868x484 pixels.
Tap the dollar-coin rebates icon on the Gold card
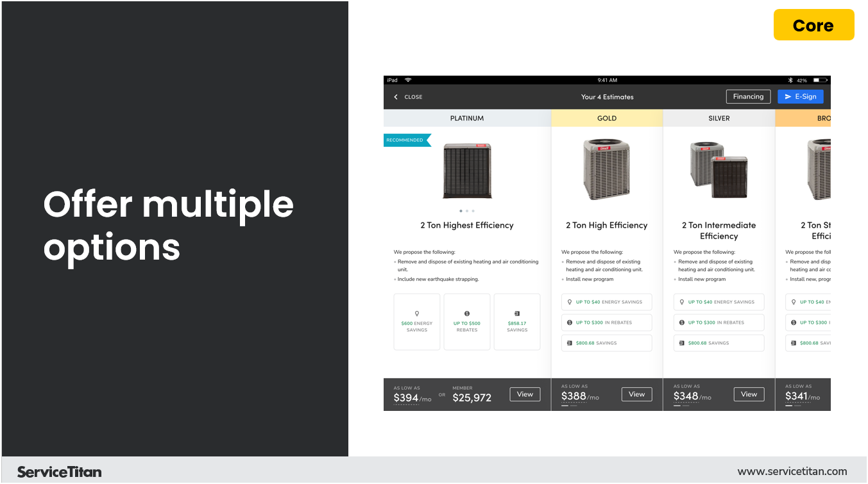pyautogui.click(x=569, y=322)
